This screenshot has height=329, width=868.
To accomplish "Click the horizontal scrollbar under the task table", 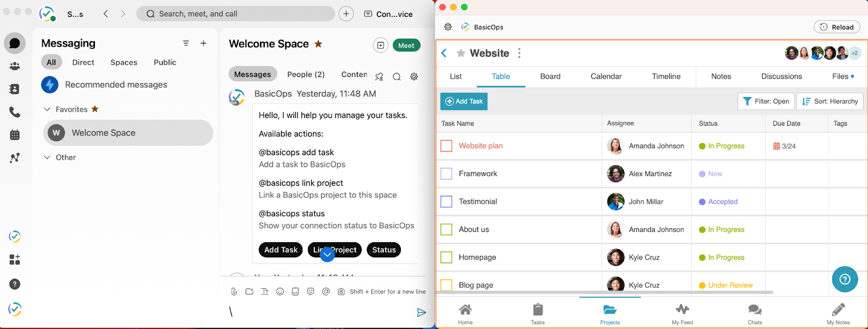I will tap(605, 292).
